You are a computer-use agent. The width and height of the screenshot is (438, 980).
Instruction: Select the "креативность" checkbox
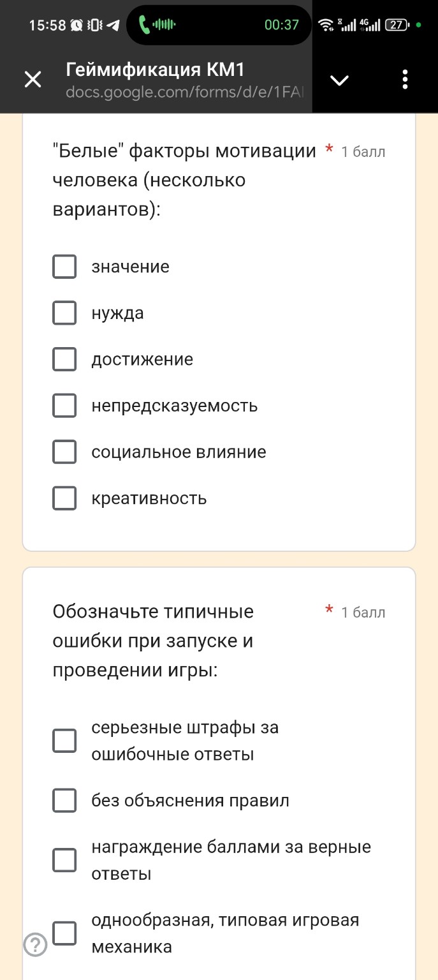64,498
